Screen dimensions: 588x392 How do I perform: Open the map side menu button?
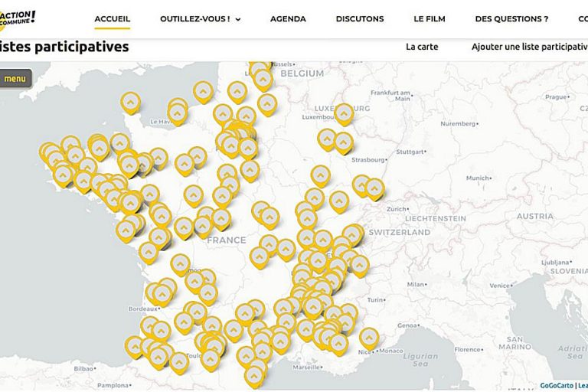(x=15, y=78)
